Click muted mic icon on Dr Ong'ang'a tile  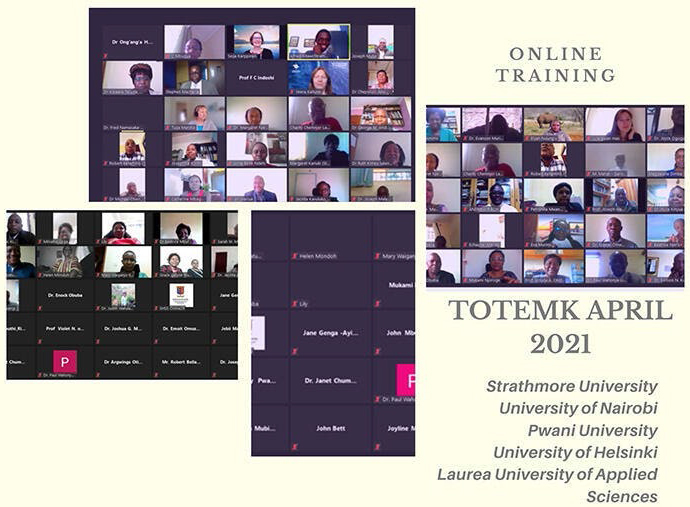105,56
